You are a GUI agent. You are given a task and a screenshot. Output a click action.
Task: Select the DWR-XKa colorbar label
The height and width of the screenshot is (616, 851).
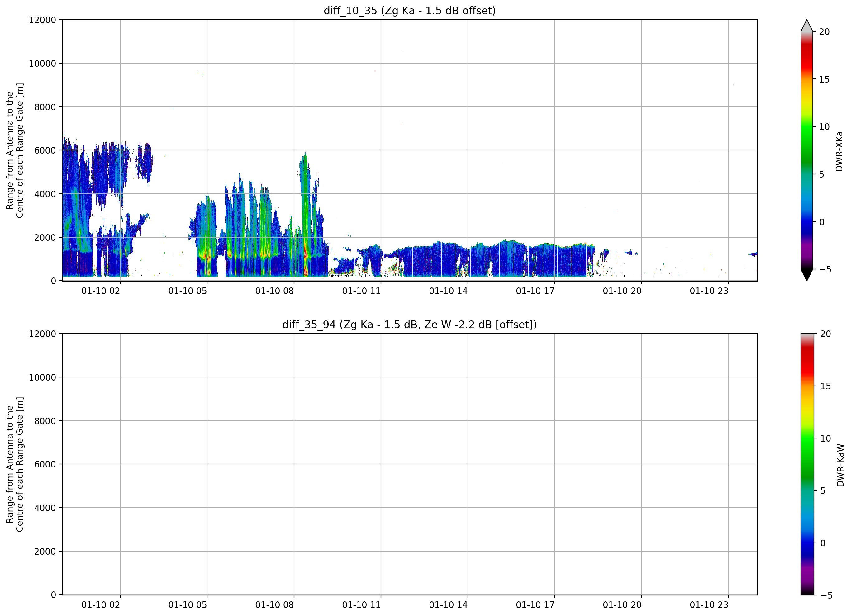point(839,151)
